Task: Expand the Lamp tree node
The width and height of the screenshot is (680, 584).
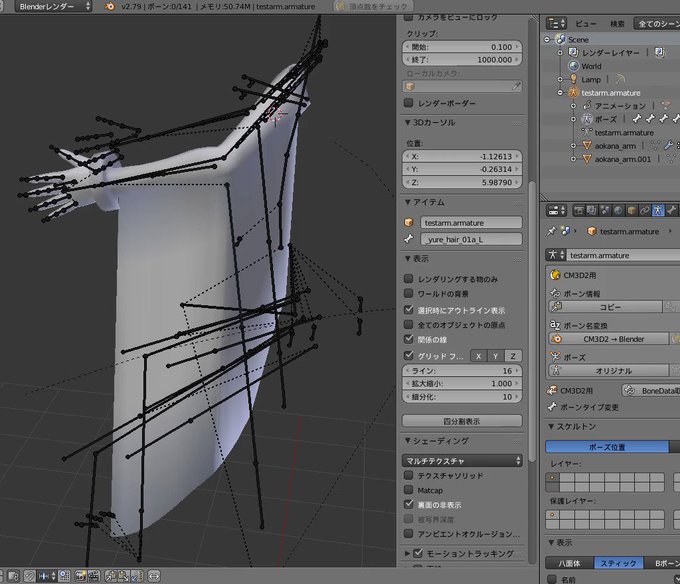Action: (x=560, y=79)
